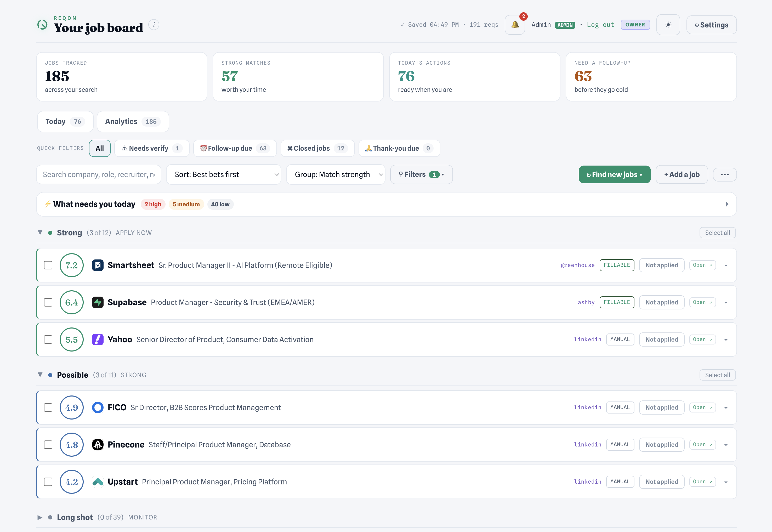Click the 5.5 score circle for Yahoo
Image resolution: width=772 pixels, height=532 pixels.
pos(72,339)
